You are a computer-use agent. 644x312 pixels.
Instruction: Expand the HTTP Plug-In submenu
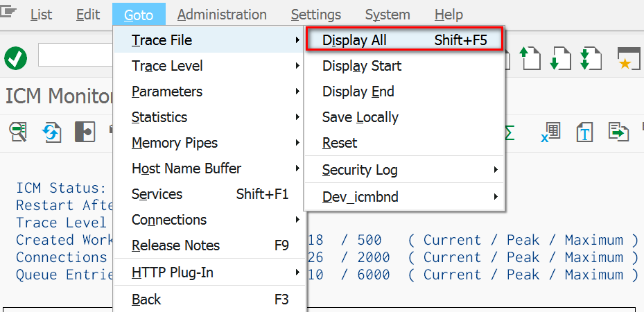(209, 272)
